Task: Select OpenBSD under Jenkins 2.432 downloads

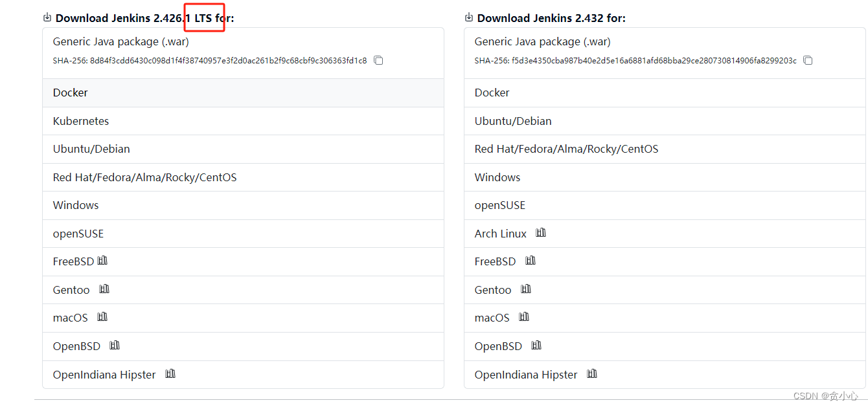Action: 665,346
